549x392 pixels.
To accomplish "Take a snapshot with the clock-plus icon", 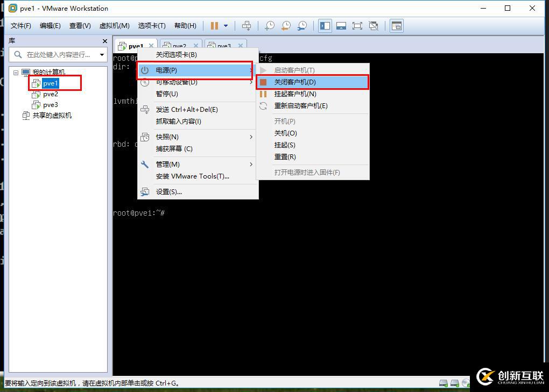I will point(270,25).
